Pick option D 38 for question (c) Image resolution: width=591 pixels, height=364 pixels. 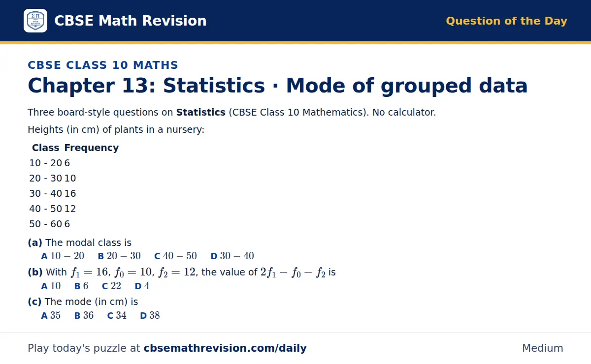(x=150, y=315)
